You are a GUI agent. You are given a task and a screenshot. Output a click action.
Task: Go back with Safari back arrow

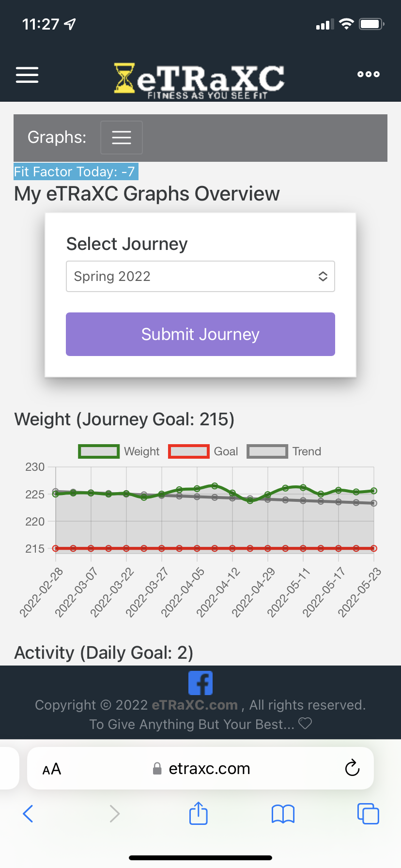pos(28,814)
